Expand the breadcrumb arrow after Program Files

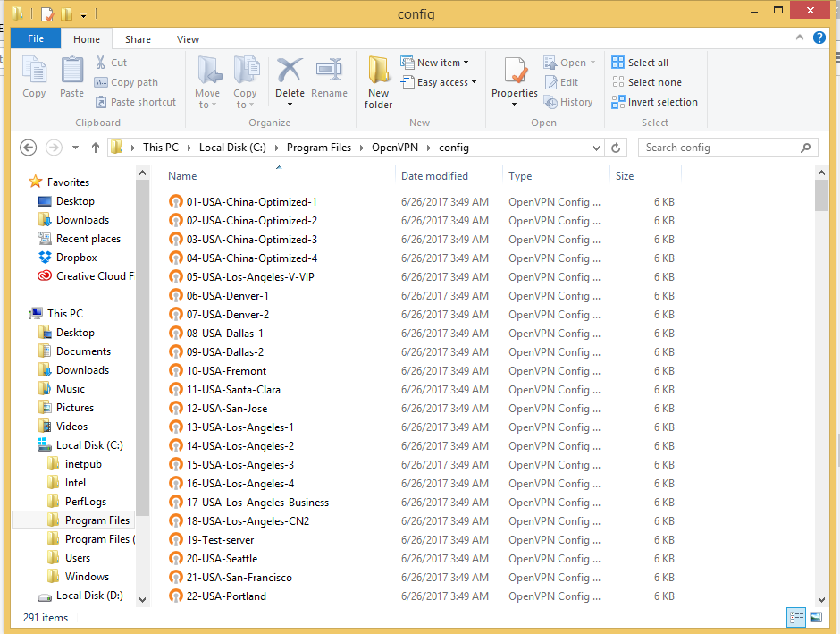pyautogui.click(x=361, y=148)
